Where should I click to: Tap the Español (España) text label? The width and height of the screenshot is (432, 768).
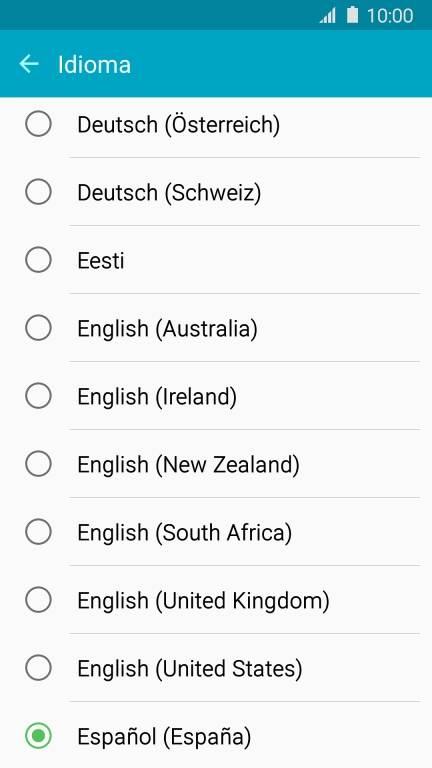pyautogui.click(x=164, y=737)
